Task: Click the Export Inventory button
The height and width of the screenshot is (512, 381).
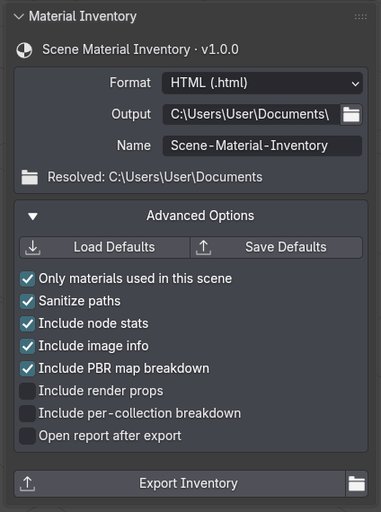Action: pyautogui.click(x=179, y=484)
